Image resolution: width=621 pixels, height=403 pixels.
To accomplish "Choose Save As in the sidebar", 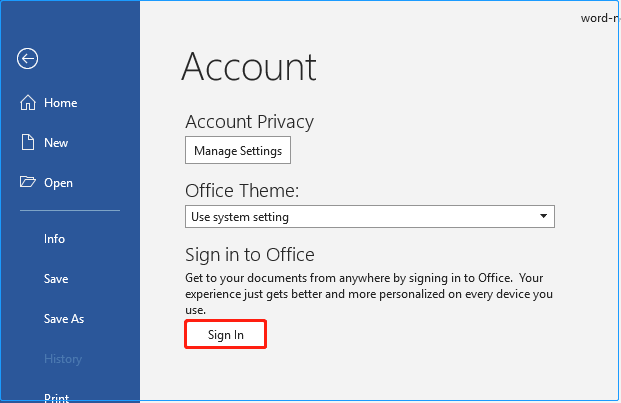I will click(64, 319).
